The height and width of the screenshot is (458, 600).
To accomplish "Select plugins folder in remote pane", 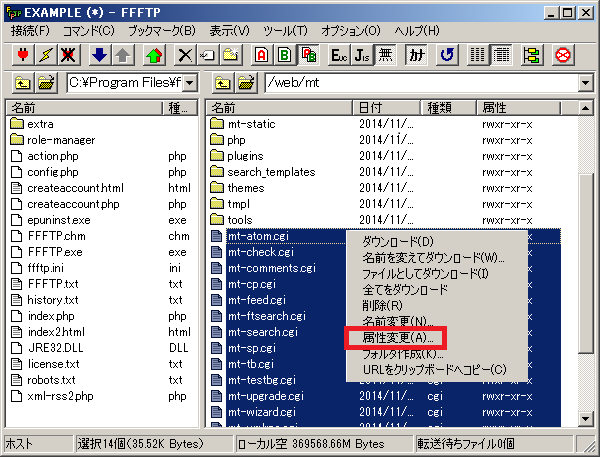I will pos(245,156).
